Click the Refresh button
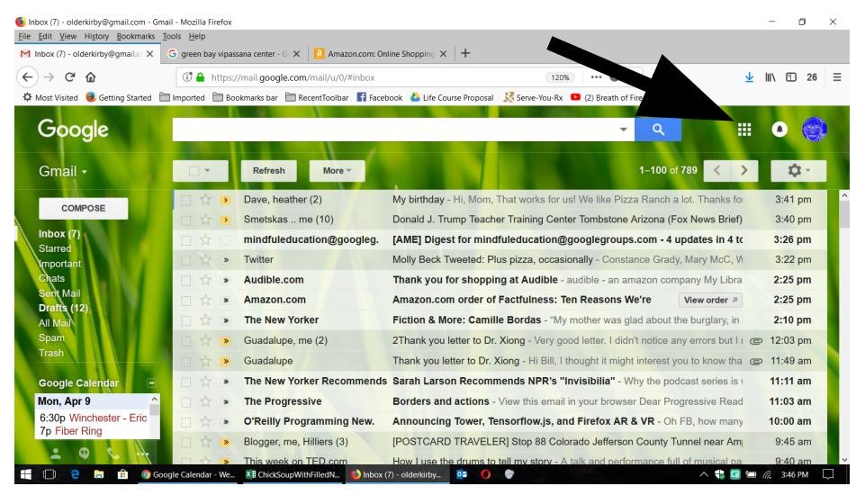Image resolution: width=865 pixels, height=504 pixels. [268, 170]
